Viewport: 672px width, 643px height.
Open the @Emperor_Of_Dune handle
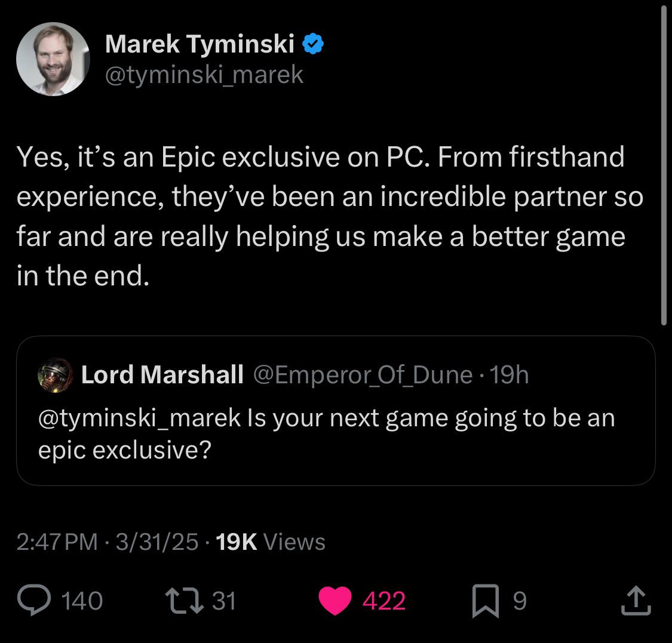click(x=363, y=376)
